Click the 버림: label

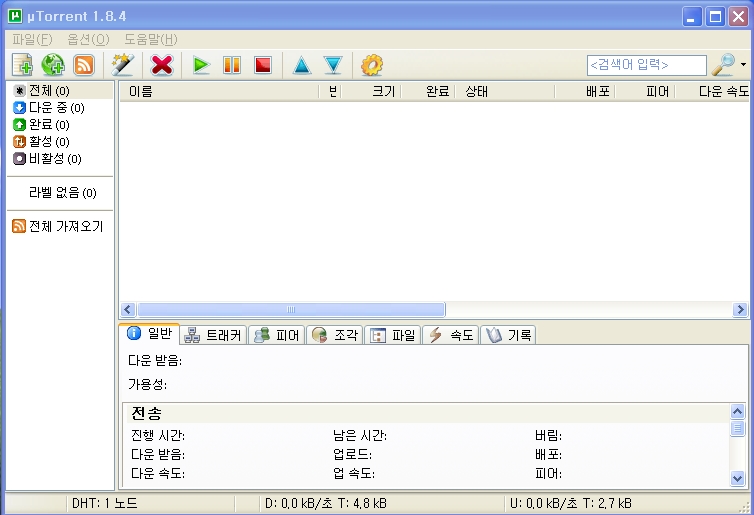coord(548,436)
